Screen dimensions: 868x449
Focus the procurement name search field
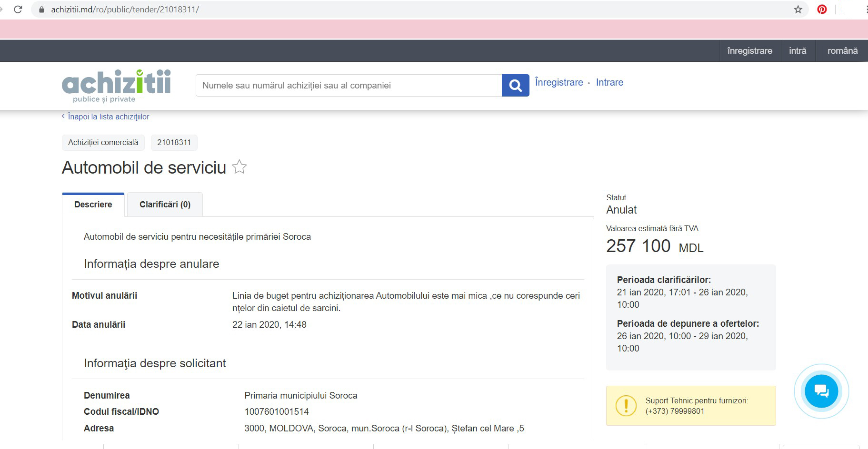click(x=348, y=86)
